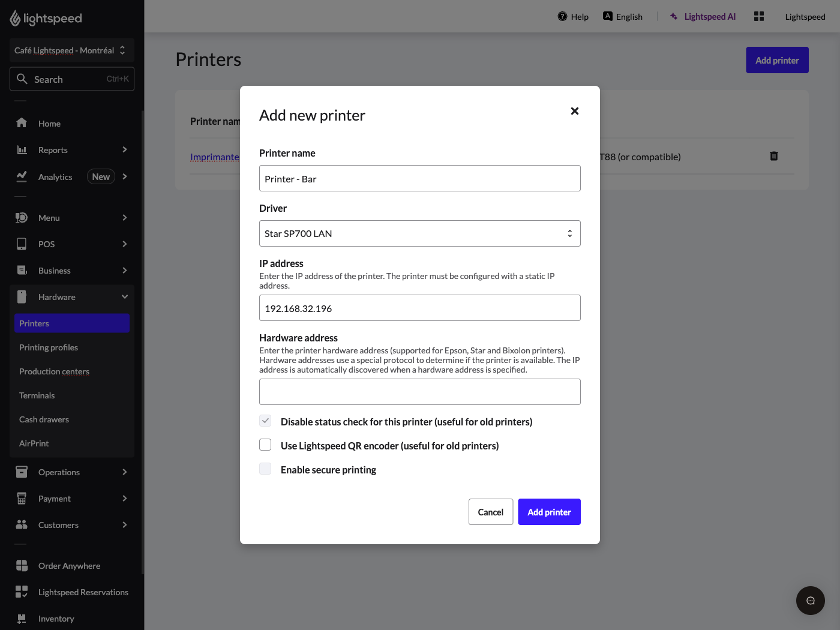Open the chat bubble in the bottom right
Screen dimensions: 840x630
810,600
